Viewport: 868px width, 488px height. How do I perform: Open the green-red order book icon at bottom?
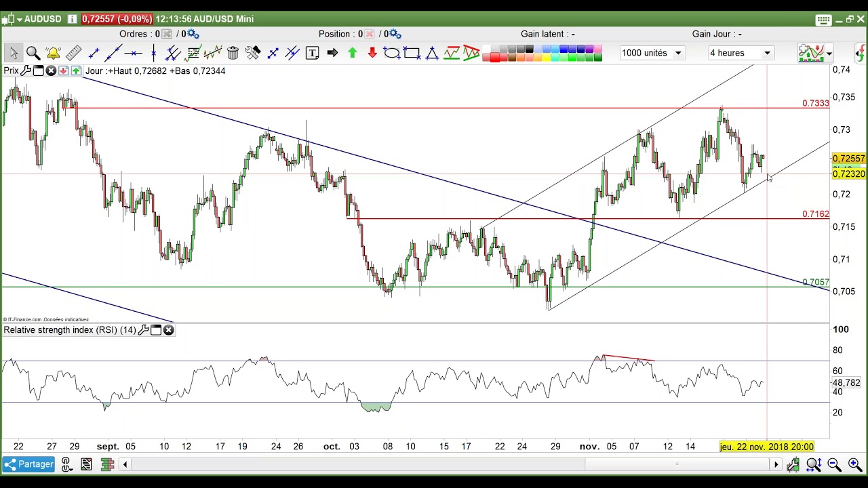[x=106, y=464]
